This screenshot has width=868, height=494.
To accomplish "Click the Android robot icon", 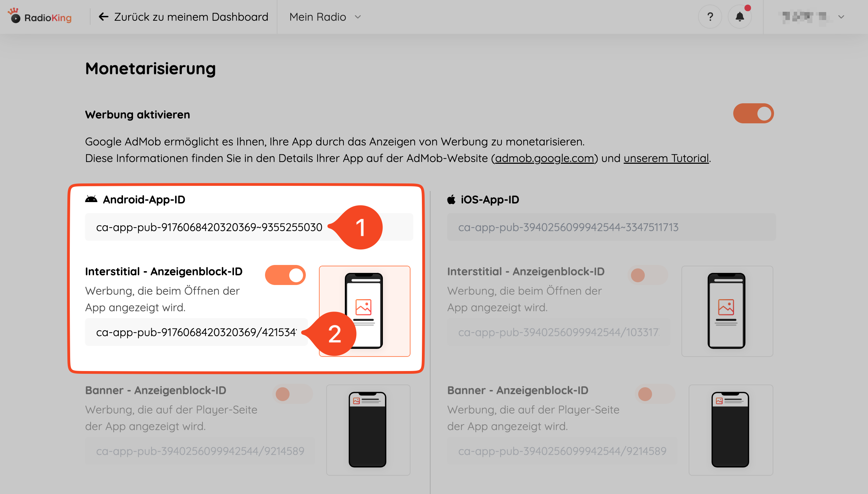I will coord(91,199).
